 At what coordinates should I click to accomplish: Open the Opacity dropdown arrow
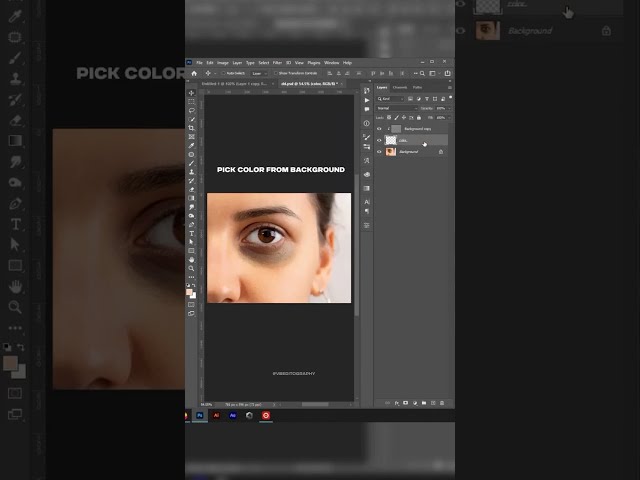tap(449, 108)
